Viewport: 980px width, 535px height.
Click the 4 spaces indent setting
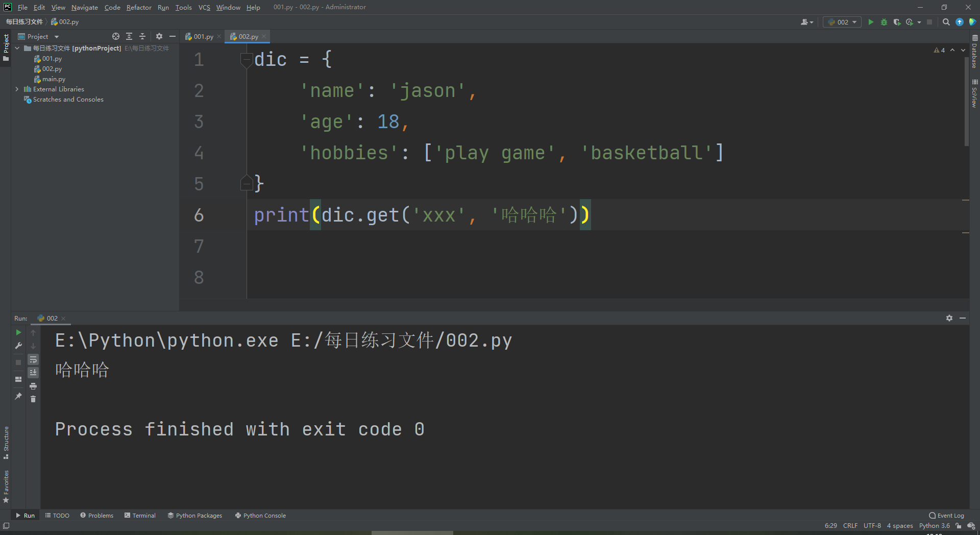(900, 526)
